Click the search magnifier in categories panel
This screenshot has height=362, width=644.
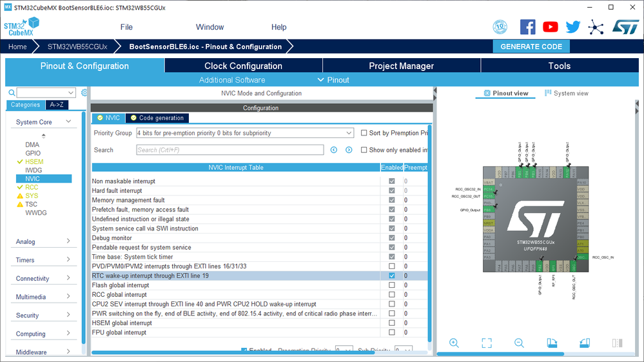12,93
